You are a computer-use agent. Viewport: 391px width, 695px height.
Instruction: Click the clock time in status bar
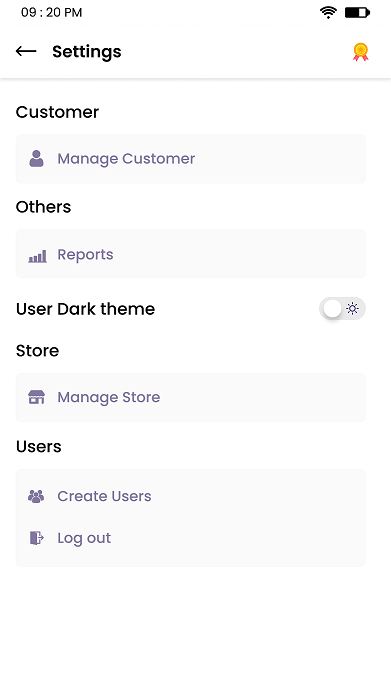(x=51, y=12)
